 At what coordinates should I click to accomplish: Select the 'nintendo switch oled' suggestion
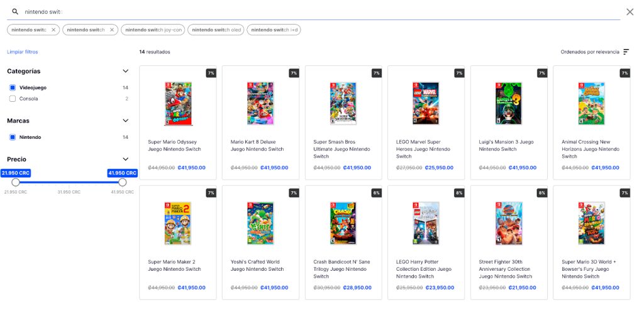[x=216, y=30]
